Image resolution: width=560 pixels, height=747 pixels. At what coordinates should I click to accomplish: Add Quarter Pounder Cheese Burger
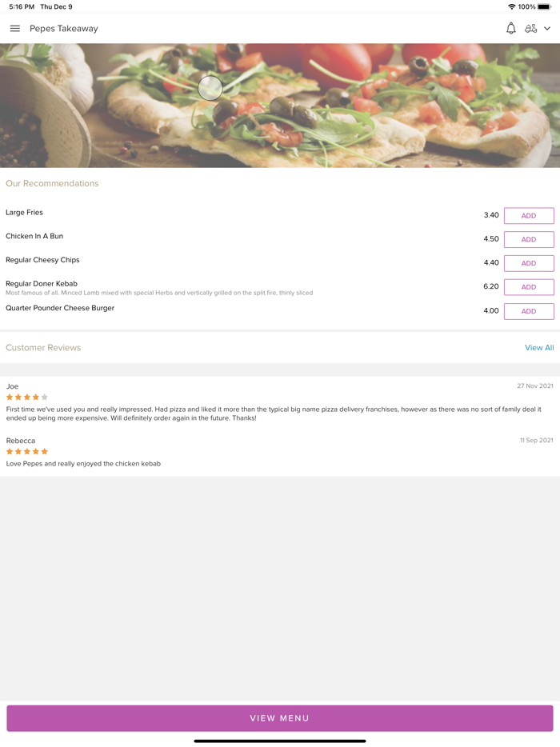pos(528,311)
